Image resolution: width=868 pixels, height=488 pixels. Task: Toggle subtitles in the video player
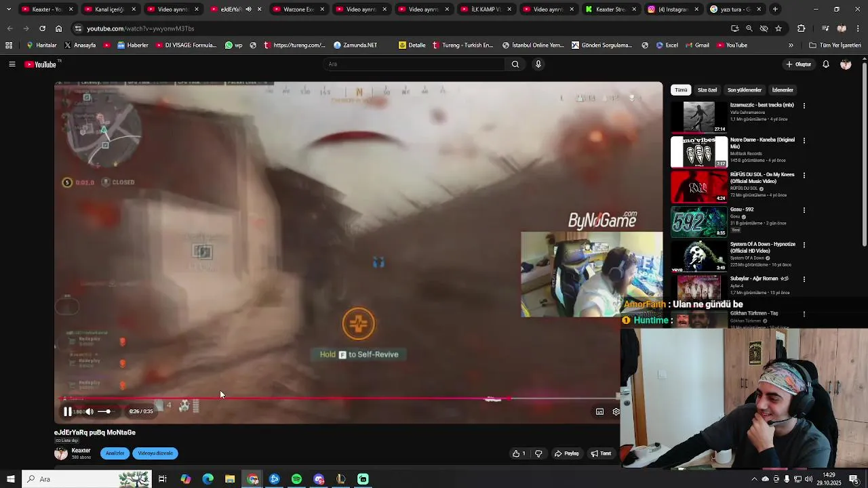click(x=599, y=411)
